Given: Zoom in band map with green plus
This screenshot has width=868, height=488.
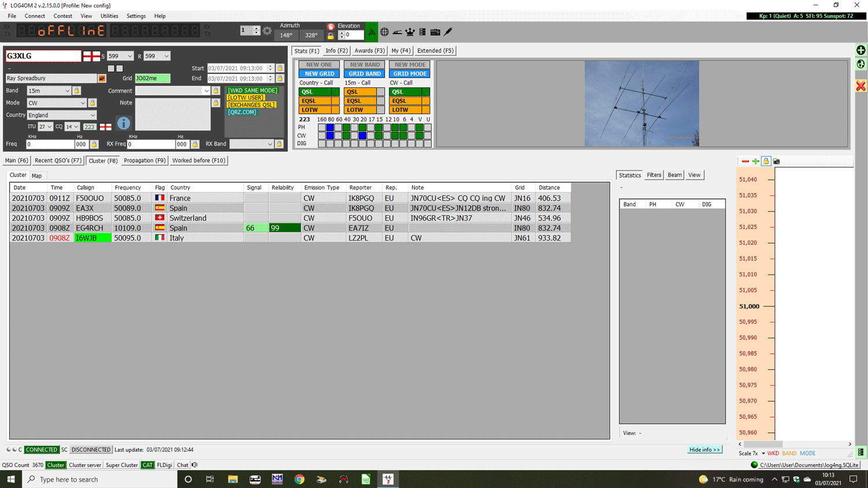Looking at the screenshot, I should (x=756, y=161).
